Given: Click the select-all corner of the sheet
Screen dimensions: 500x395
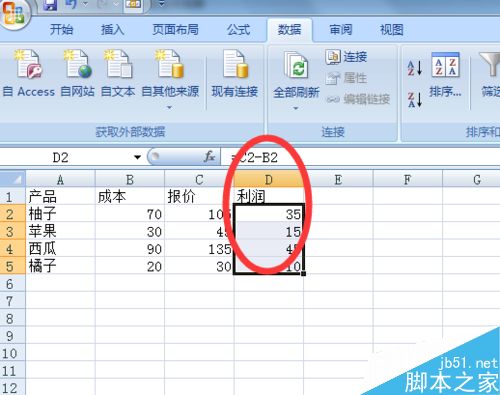Looking at the screenshot, I should (x=13, y=180).
